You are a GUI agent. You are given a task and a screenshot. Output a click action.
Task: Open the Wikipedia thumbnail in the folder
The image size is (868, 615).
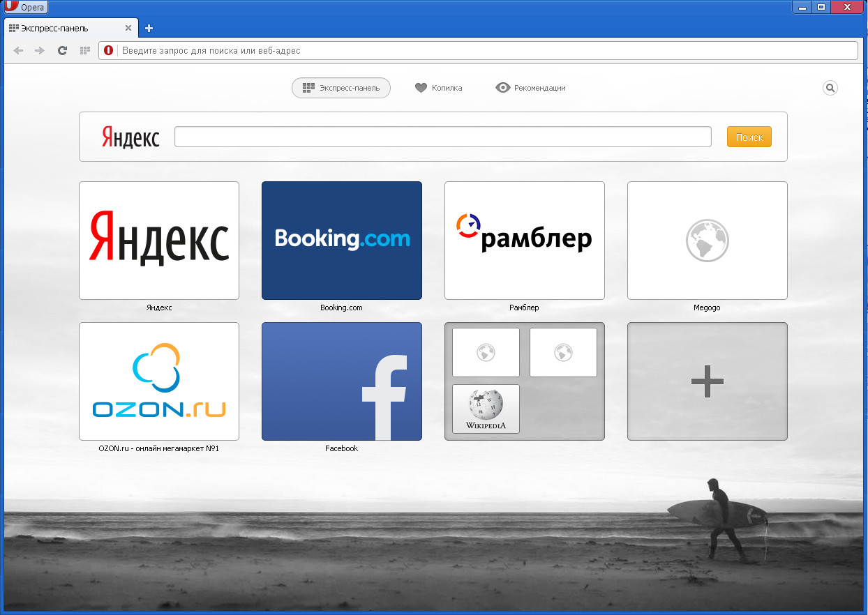pyautogui.click(x=486, y=409)
